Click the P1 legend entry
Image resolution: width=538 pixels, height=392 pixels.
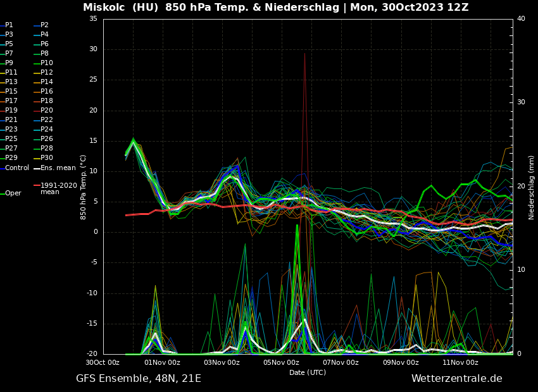pyautogui.click(x=9, y=25)
